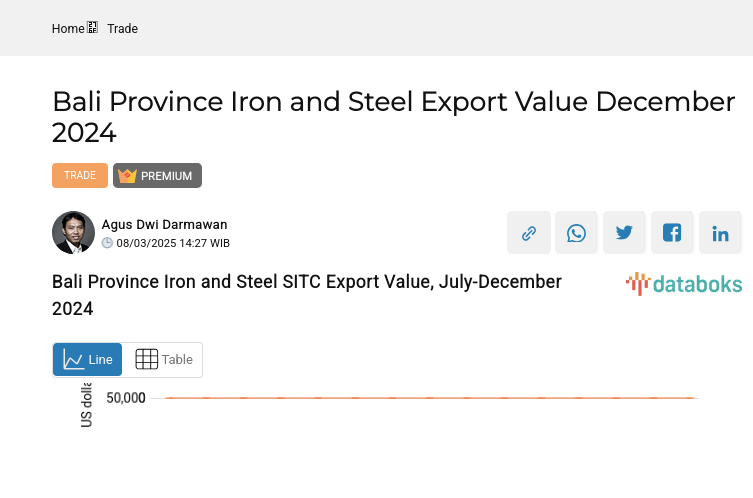Click the 50,000 y-axis label
This screenshot has height=498, width=753.
[126, 398]
